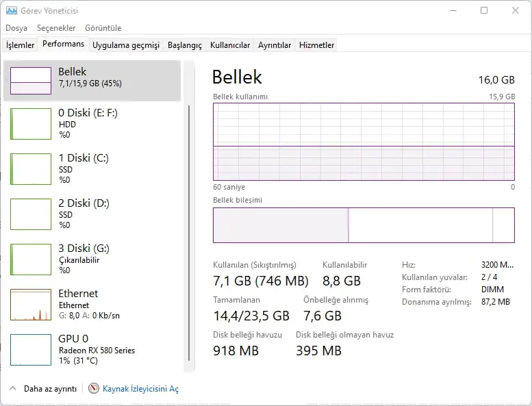
Task: Select the 1 Diski (C:) graph thumbnail
Action: pos(31,169)
